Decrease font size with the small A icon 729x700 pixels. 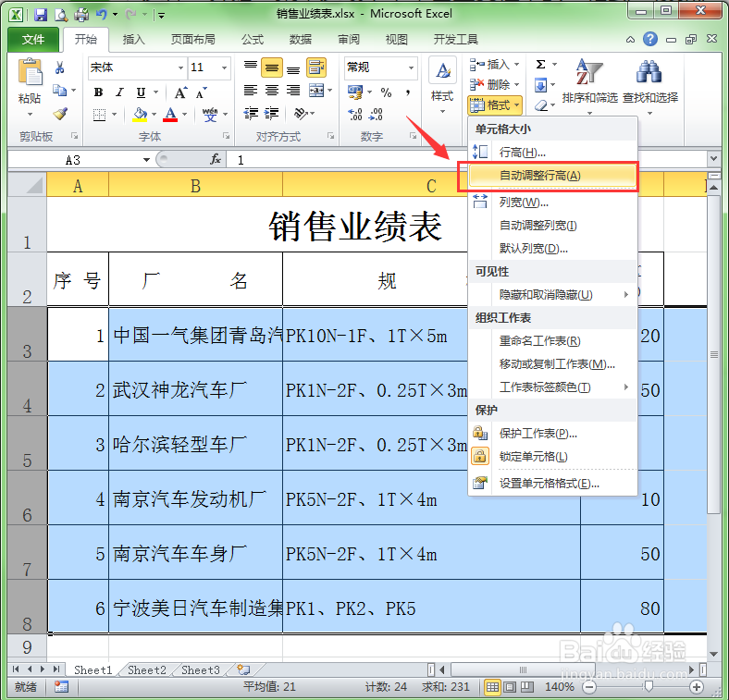[201, 92]
